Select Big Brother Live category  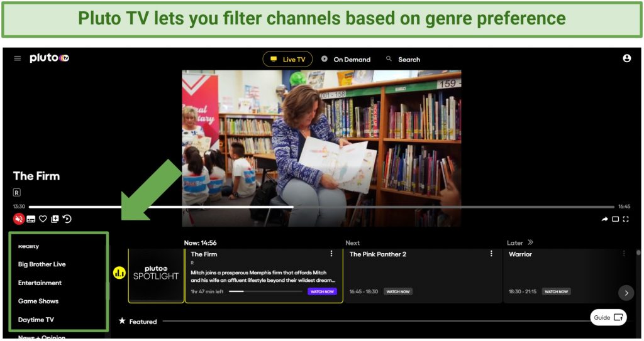click(42, 264)
